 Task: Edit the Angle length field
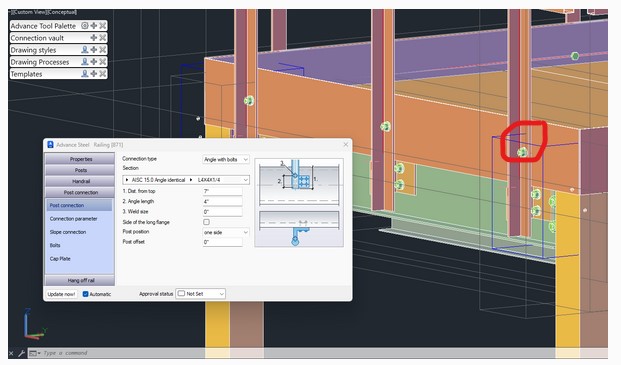click(x=222, y=202)
